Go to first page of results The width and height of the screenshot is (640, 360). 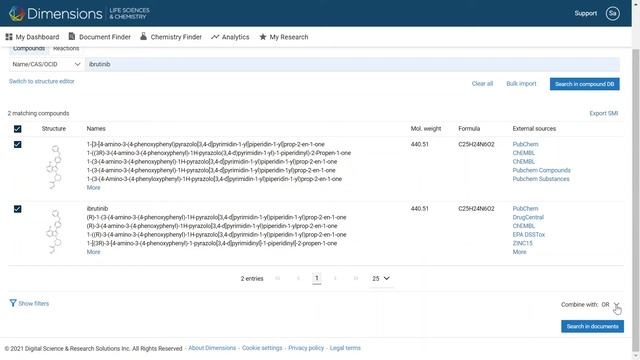(278, 278)
